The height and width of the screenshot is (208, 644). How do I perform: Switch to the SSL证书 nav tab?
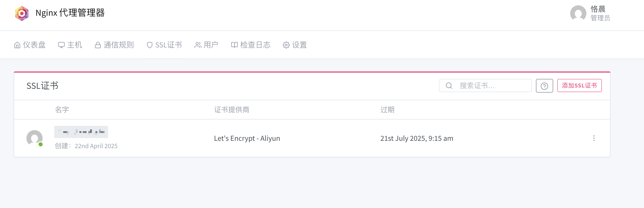click(x=164, y=45)
